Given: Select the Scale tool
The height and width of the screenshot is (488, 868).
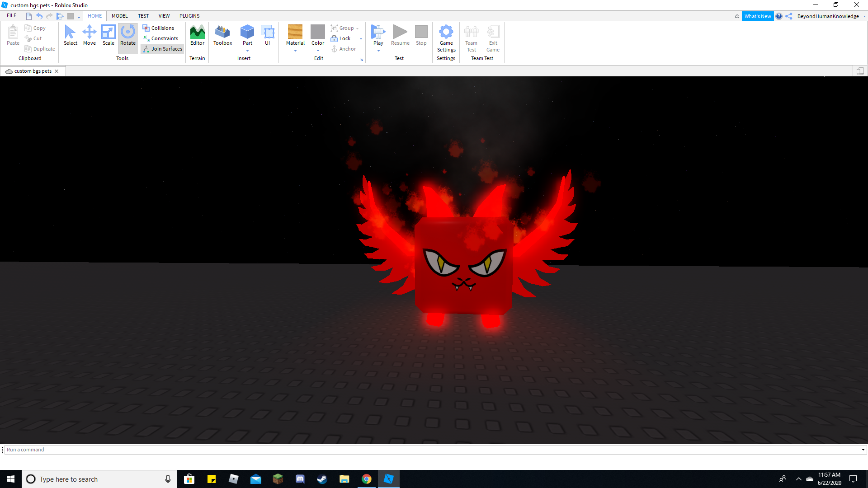Looking at the screenshot, I should (108, 36).
